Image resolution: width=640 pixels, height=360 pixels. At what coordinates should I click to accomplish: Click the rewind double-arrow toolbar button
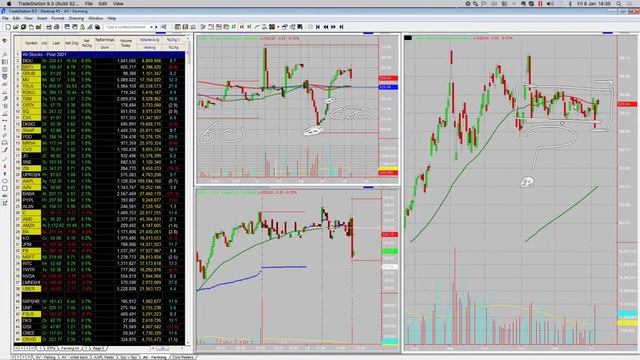[326, 27]
